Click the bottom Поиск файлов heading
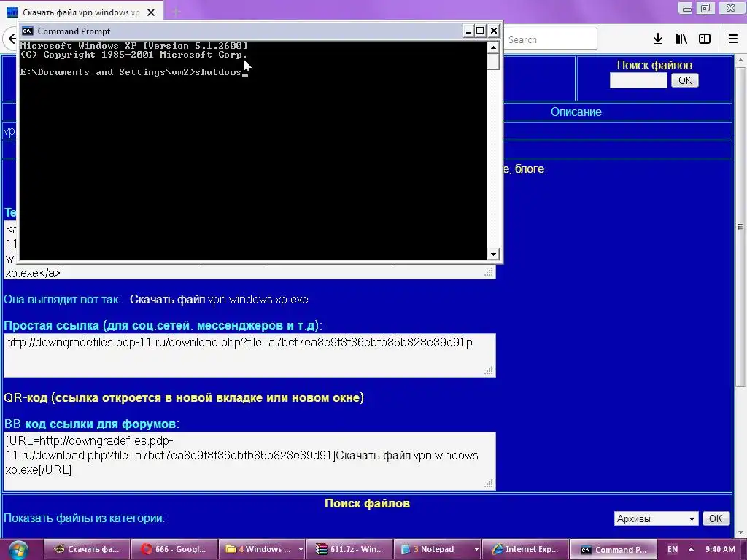This screenshot has width=747, height=560. pyautogui.click(x=367, y=503)
